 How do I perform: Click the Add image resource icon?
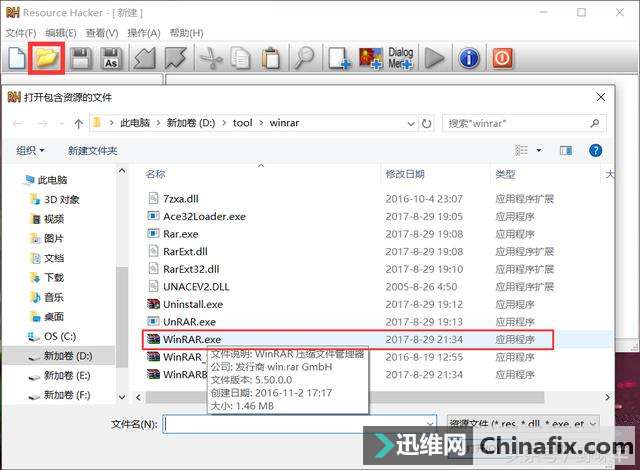click(371, 58)
